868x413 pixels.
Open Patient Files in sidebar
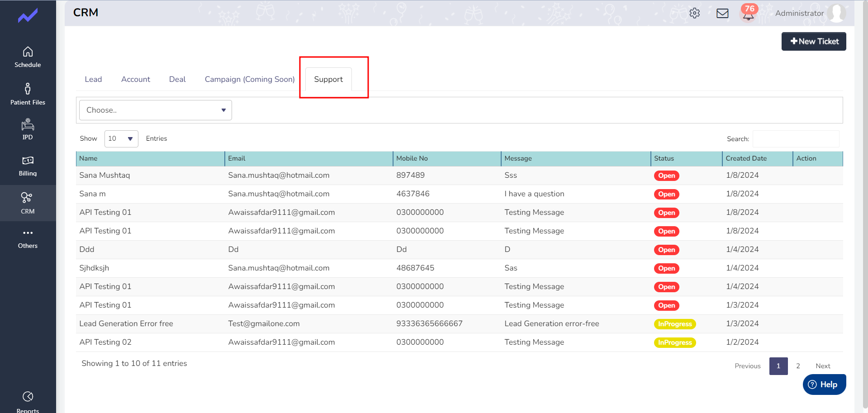pyautogui.click(x=28, y=94)
